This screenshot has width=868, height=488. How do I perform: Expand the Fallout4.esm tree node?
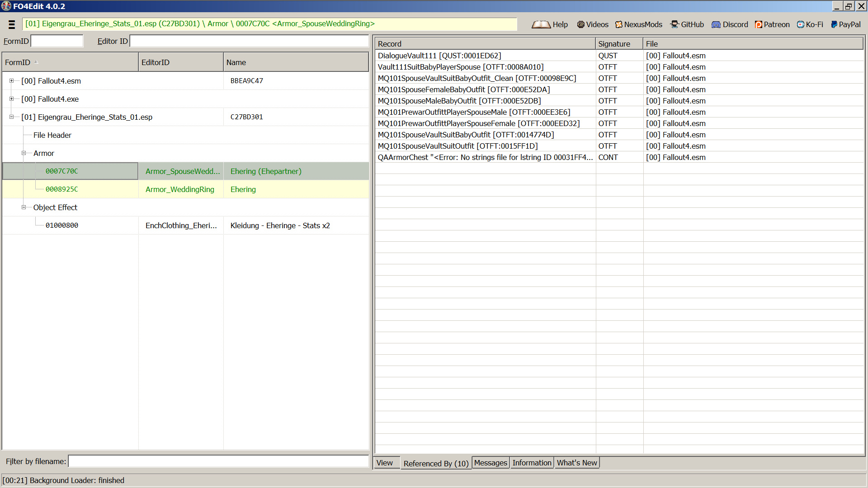point(11,81)
